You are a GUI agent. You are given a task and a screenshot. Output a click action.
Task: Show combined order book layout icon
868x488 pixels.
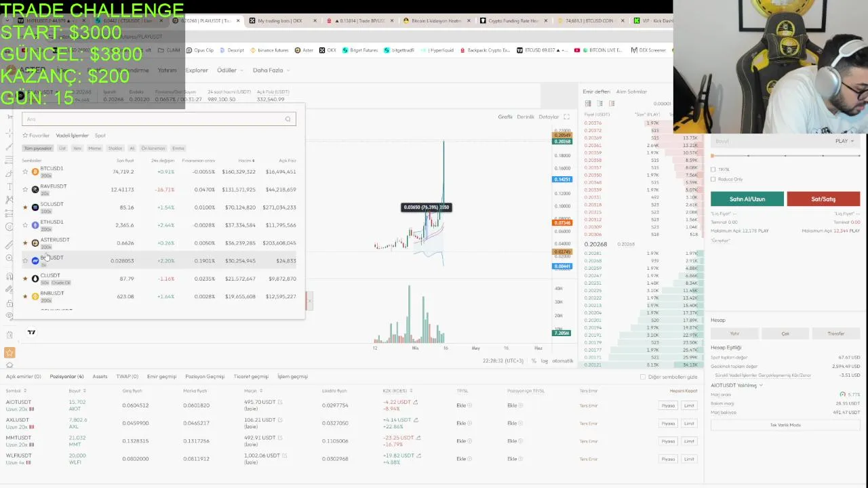tap(588, 104)
